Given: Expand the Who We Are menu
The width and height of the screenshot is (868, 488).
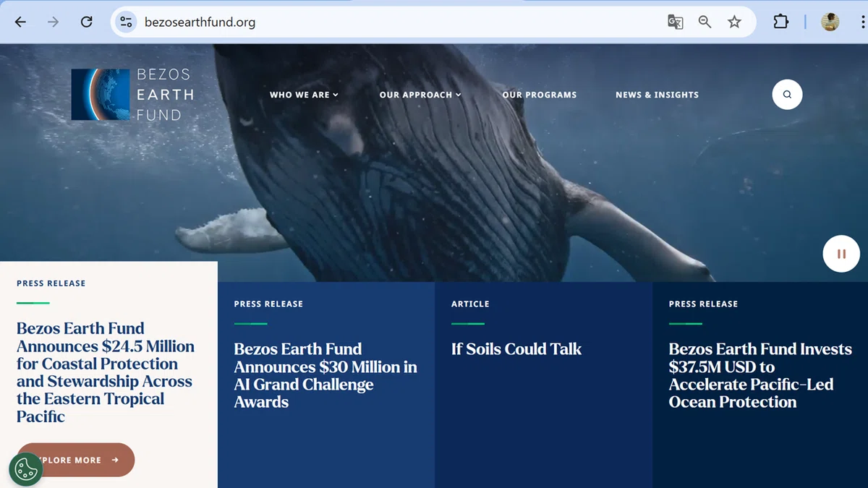Looking at the screenshot, I should pos(304,95).
